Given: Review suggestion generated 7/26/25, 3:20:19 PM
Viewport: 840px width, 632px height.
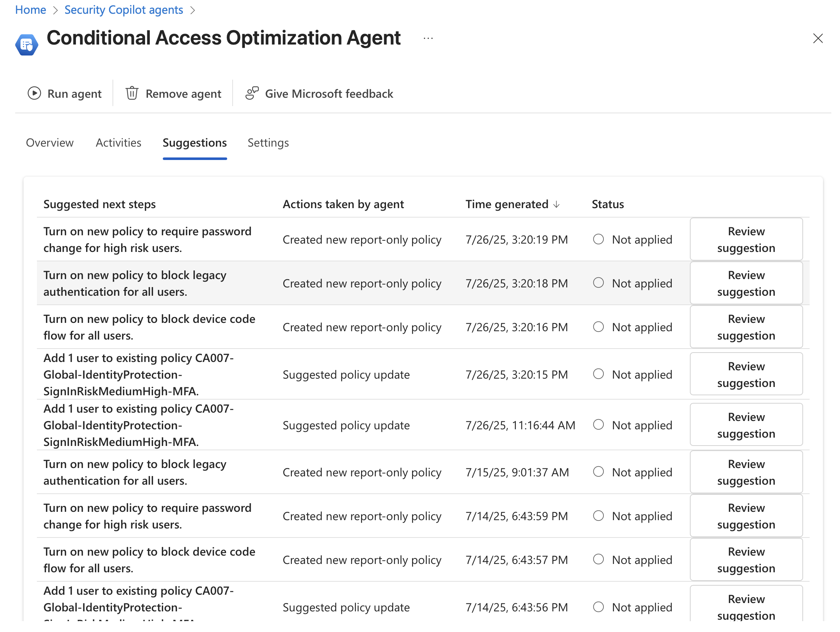Looking at the screenshot, I should coord(746,239).
